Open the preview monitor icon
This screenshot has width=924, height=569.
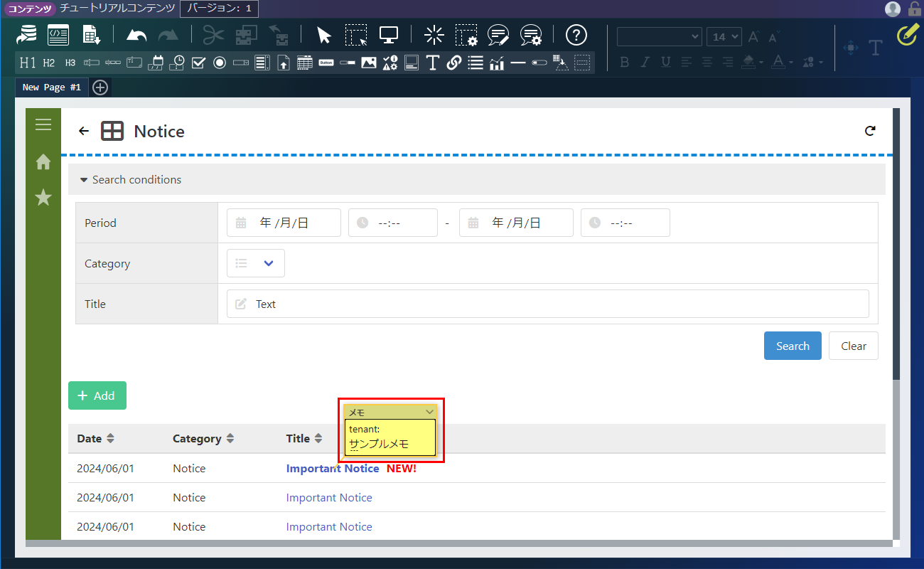point(388,35)
